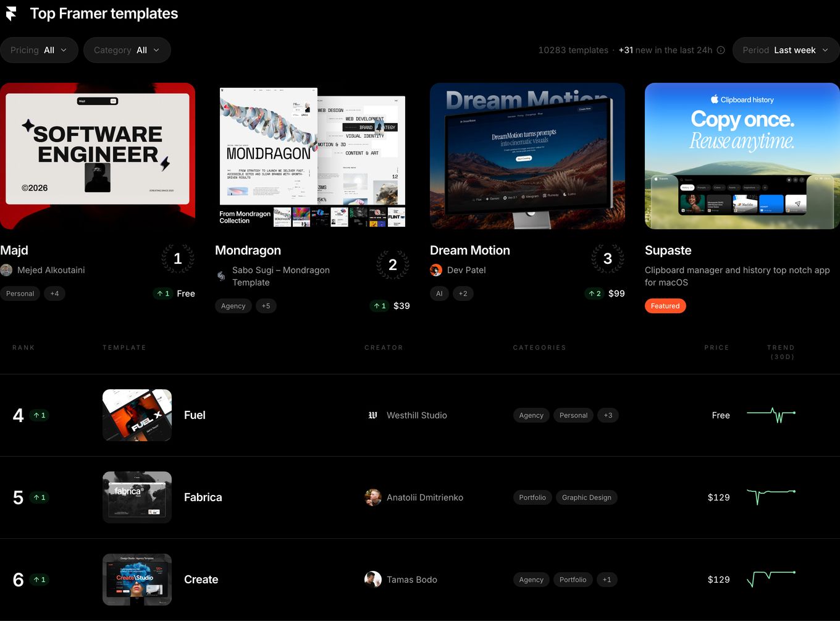Click the Majd template title
The width and height of the screenshot is (840, 621).
pyautogui.click(x=14, y=250)
